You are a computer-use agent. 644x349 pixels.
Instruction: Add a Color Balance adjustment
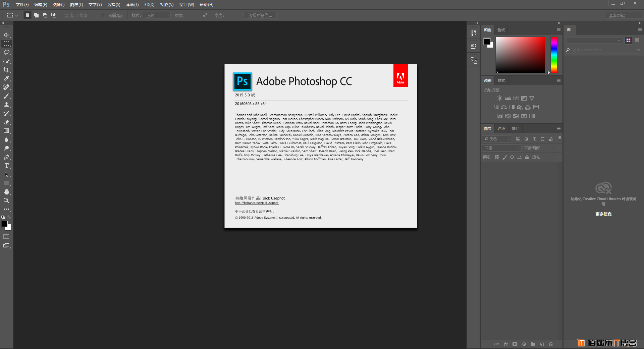[x=504, y=107]
